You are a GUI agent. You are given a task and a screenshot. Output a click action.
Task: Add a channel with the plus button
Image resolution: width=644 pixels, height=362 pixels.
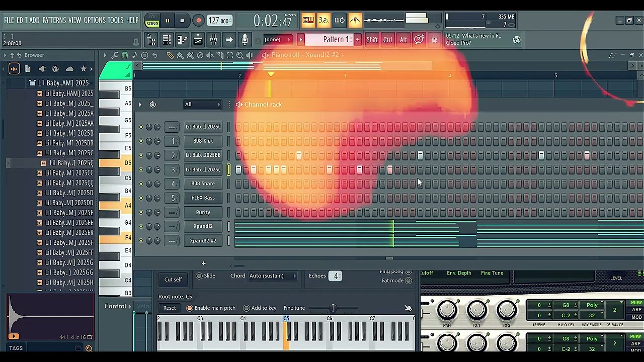pos(203,263)
